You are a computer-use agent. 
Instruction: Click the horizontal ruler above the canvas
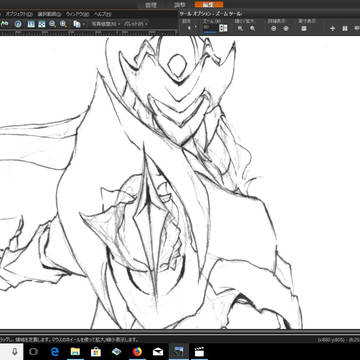click(x=88, y=32)
